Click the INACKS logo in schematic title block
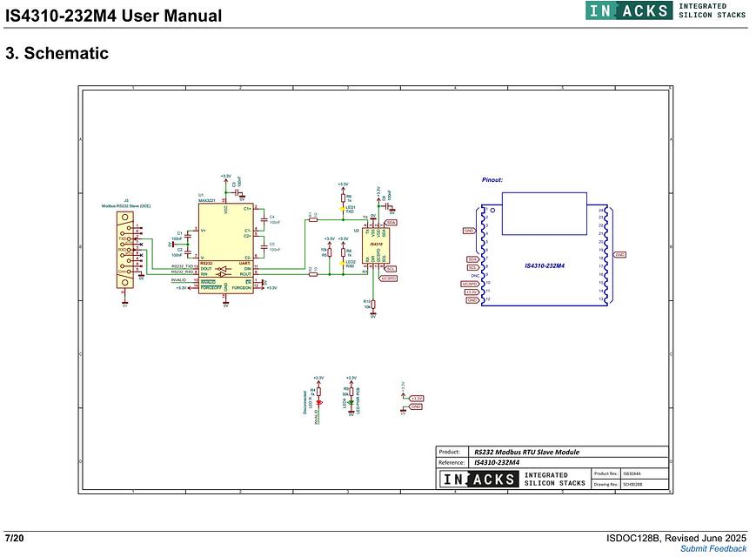Image resolution: width=756 pixels, height=557 pixels. point(478,480)
